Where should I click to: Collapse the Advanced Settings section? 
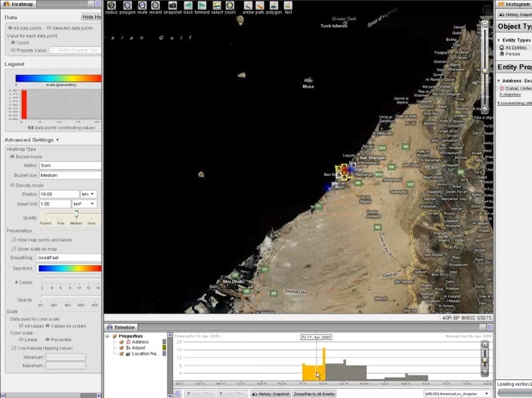click(x=57, y=140)
